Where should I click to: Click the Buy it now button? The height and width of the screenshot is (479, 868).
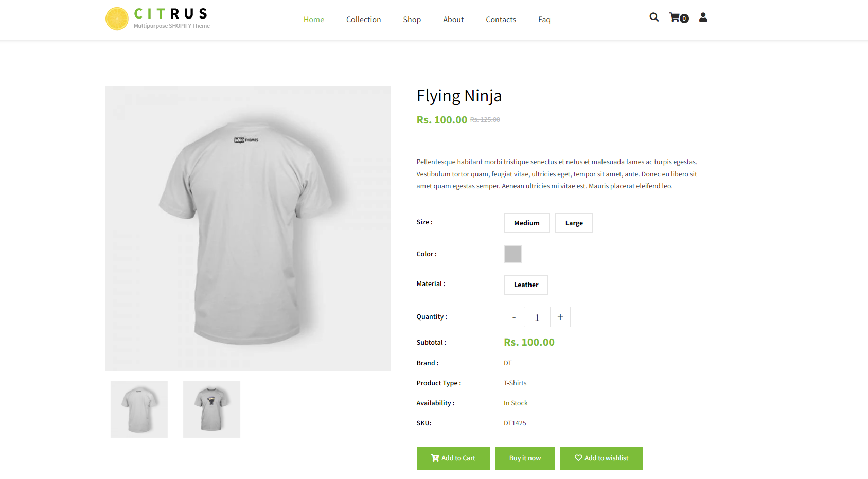tap(524, 458)
